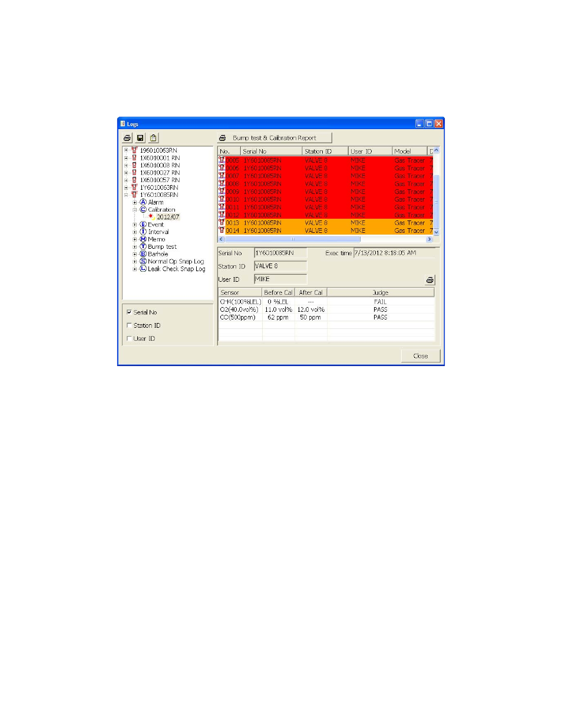
Task: Sort by the Station ID column header
Action: pos(325,151)
